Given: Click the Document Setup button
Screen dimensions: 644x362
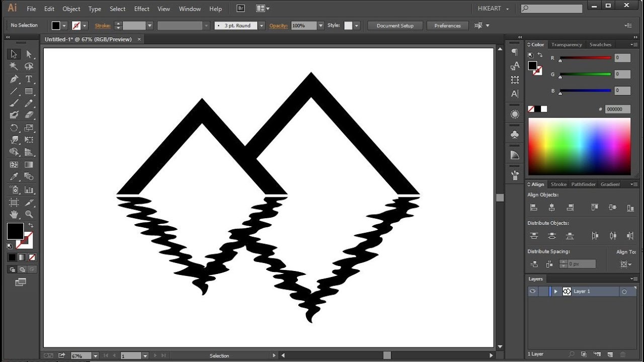Looking at the screenshot, I should point(395,26).
